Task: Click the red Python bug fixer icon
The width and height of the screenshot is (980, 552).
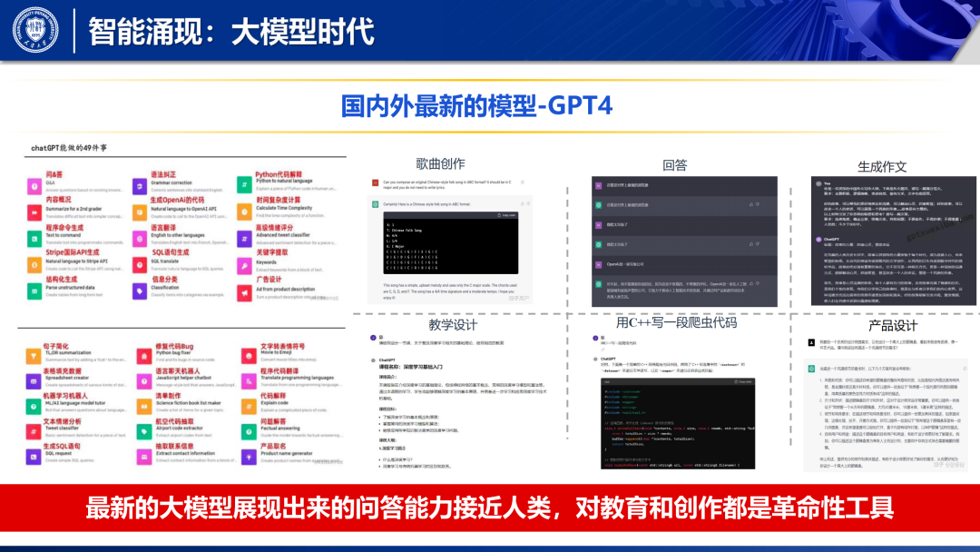Action: 143,356
